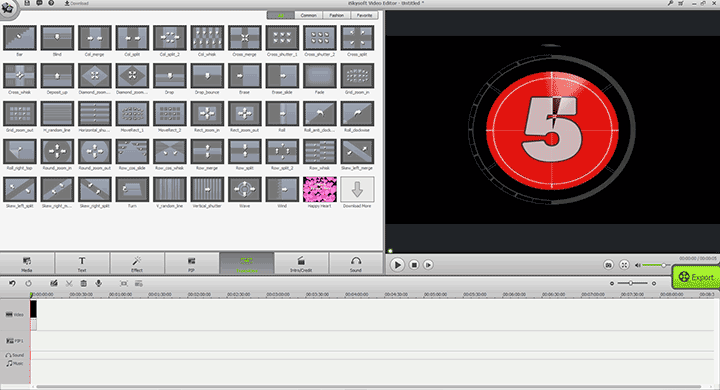
Task: Click the timeline zoom-out button
Action: click(612, 283)
